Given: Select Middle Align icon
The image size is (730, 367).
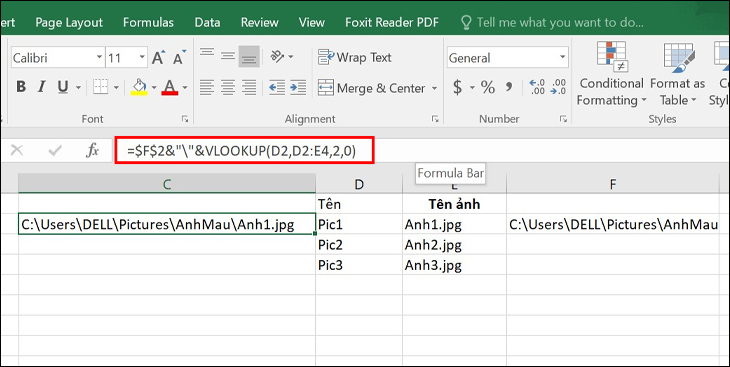Looking at the screenshot, I should pos(228,57).
